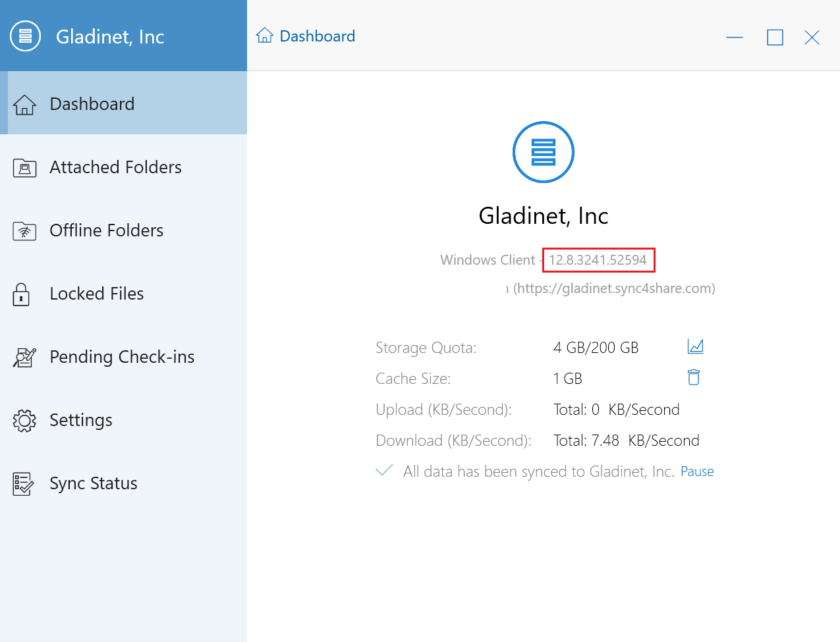Click the 'Storage Quota:' label
Viewport: 840px width, 642px height.
(x=426, y=348)
